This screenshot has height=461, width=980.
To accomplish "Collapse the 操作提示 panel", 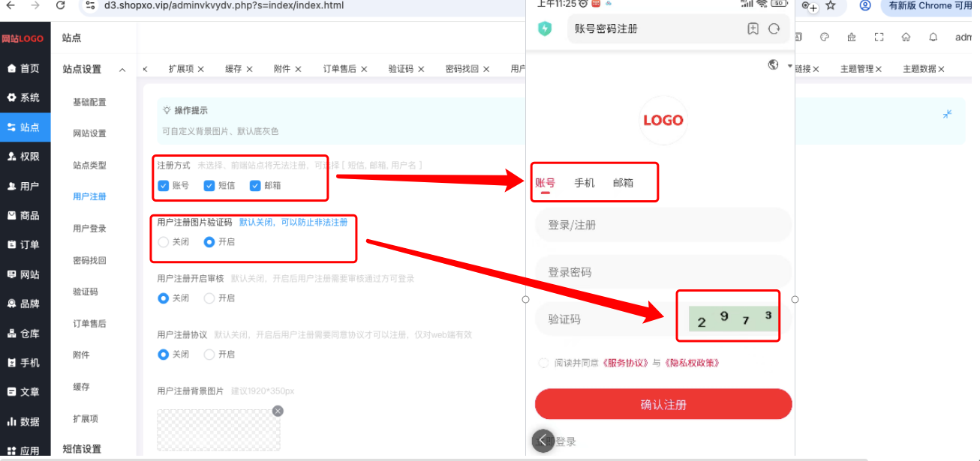I will [948, 114].
